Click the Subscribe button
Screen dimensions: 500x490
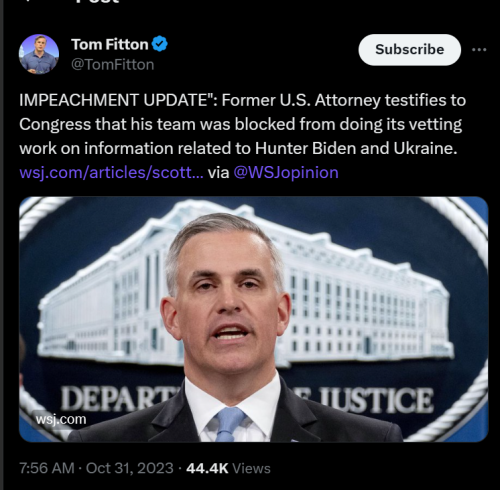[x=410, y=50]
